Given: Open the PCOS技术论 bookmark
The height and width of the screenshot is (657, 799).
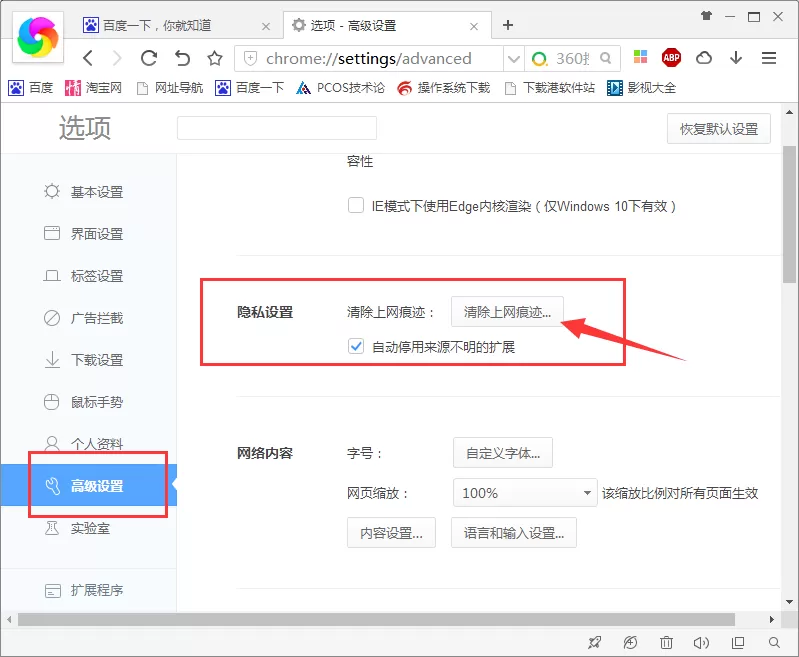Looking at the screenshot, I should pos(340,88).
